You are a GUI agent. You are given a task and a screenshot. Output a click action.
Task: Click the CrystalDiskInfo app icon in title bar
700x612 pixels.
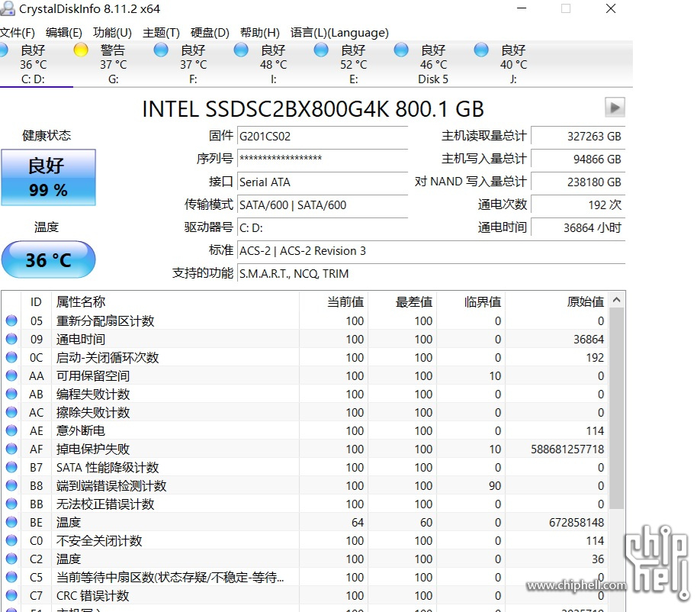8,8
